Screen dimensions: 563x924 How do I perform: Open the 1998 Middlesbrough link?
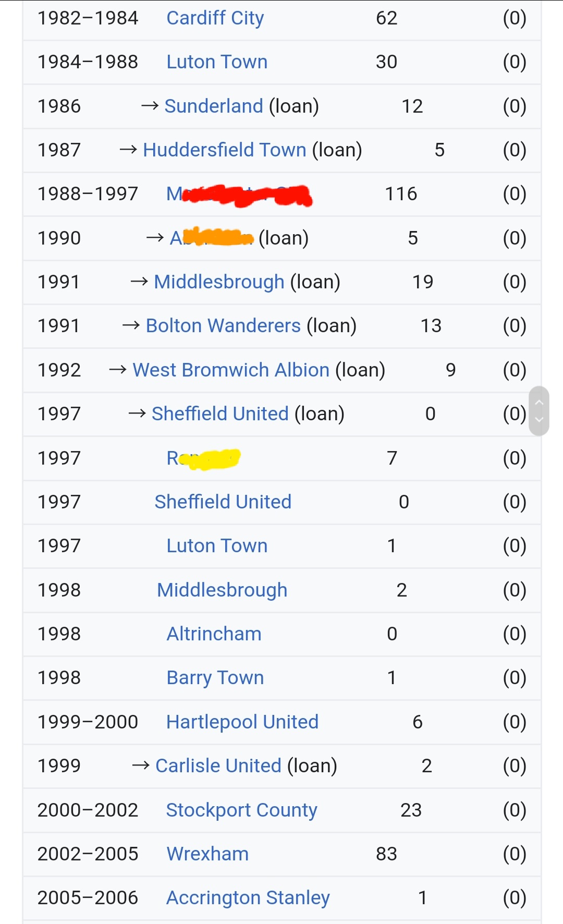(222, 590)
